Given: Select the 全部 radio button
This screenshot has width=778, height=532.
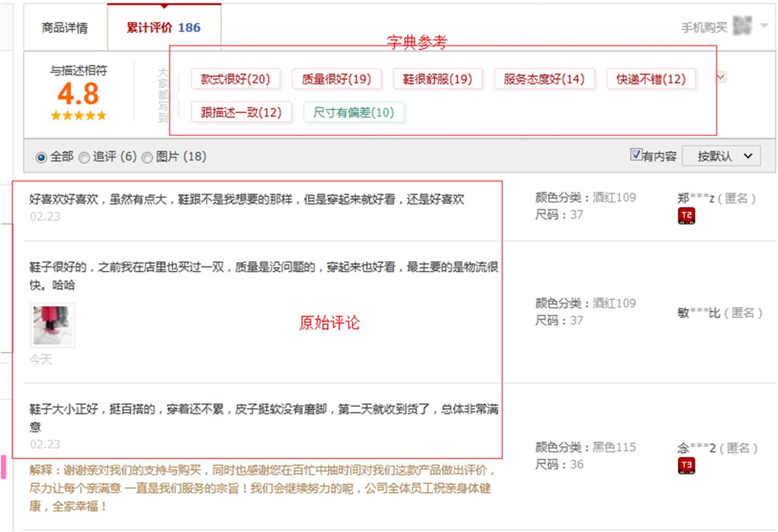Looking at the screenshot, I should (41, 157).
